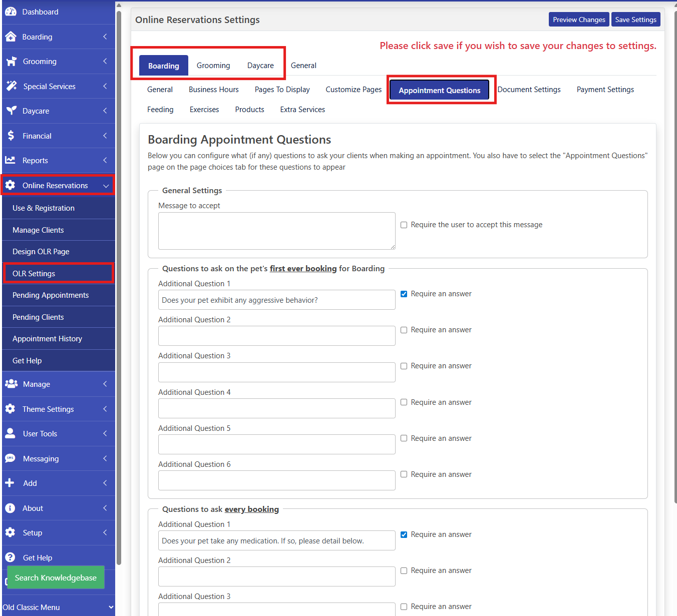The width and height of the screenshot is (677, 616).
Task: Expand the Grooming sidebar menu chevron
Action: click(105, 61)
